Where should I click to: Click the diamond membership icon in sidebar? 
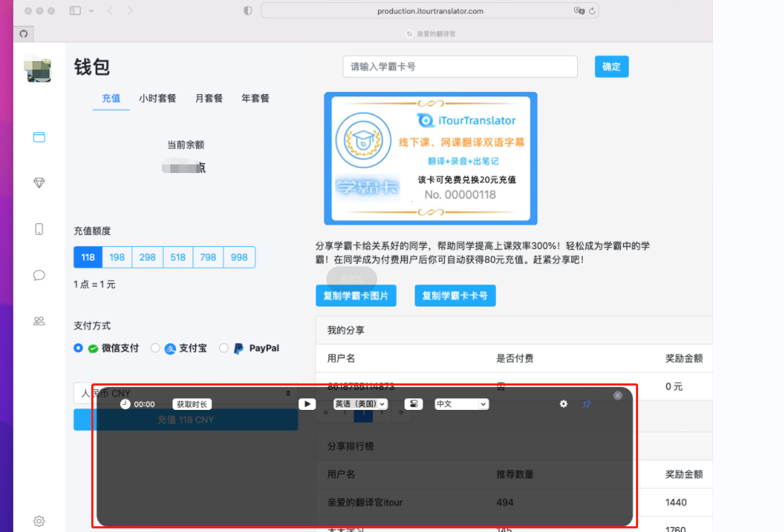(39, 183)
